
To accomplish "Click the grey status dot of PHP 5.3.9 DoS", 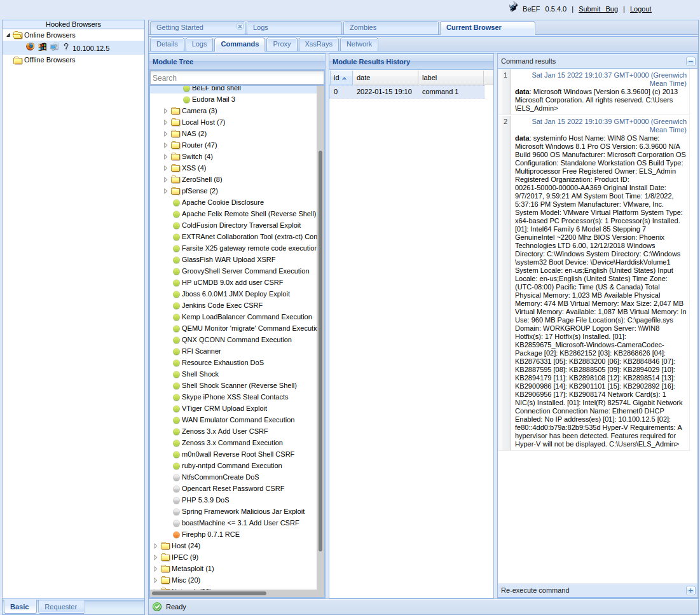I will click(x=176, y=501).
